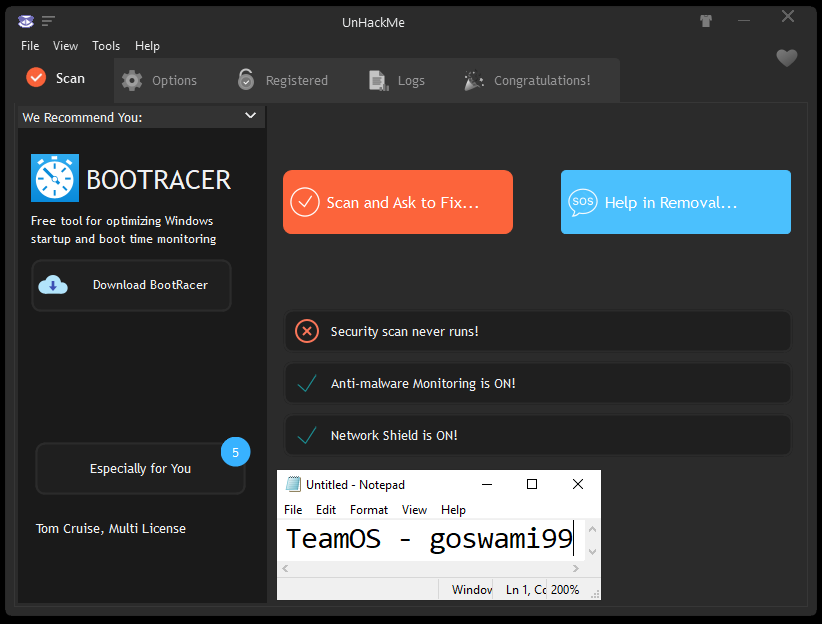822x624 pixels.
Task: Click the UnHackMe eye logo icon
Action: coord(26,21)
